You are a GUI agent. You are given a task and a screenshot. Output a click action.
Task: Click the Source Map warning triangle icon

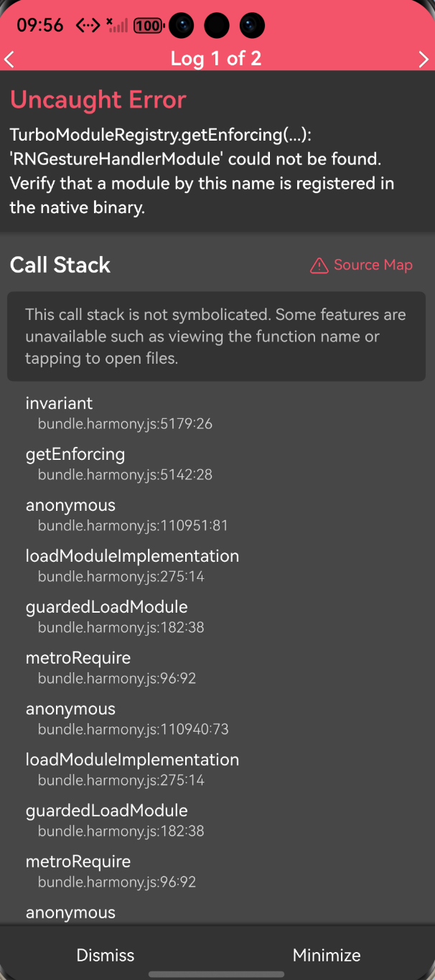point(319,265)
